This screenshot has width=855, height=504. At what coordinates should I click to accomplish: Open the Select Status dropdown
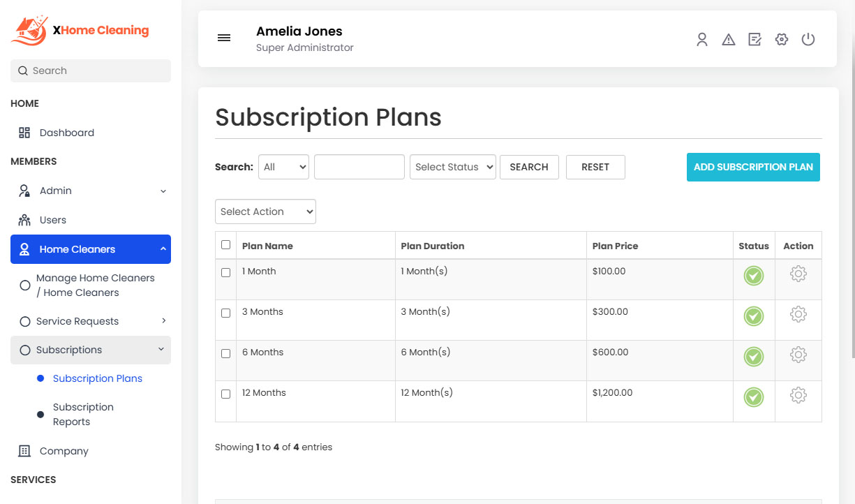452,167
